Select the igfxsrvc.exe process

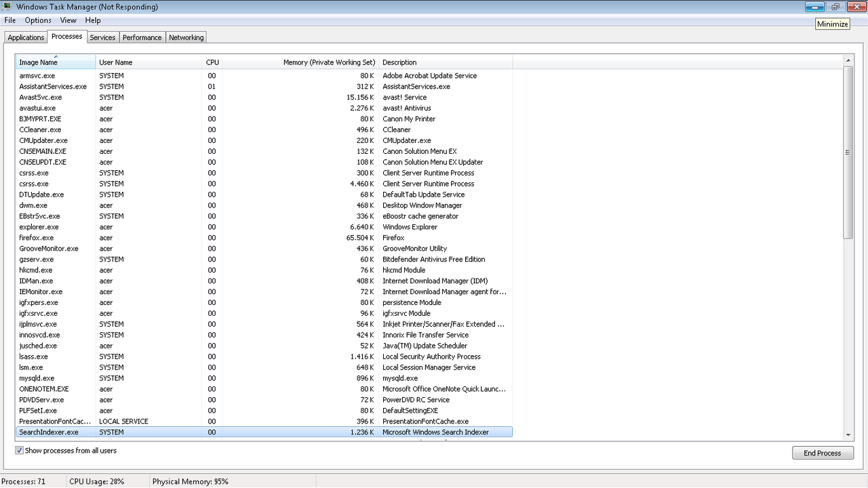click(x=264, y=313)
